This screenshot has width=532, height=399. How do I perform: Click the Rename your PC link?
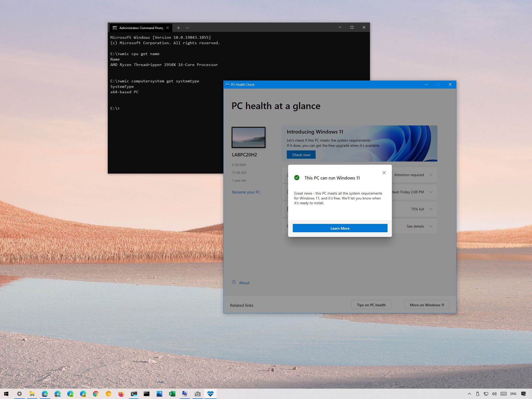point(246,191)
